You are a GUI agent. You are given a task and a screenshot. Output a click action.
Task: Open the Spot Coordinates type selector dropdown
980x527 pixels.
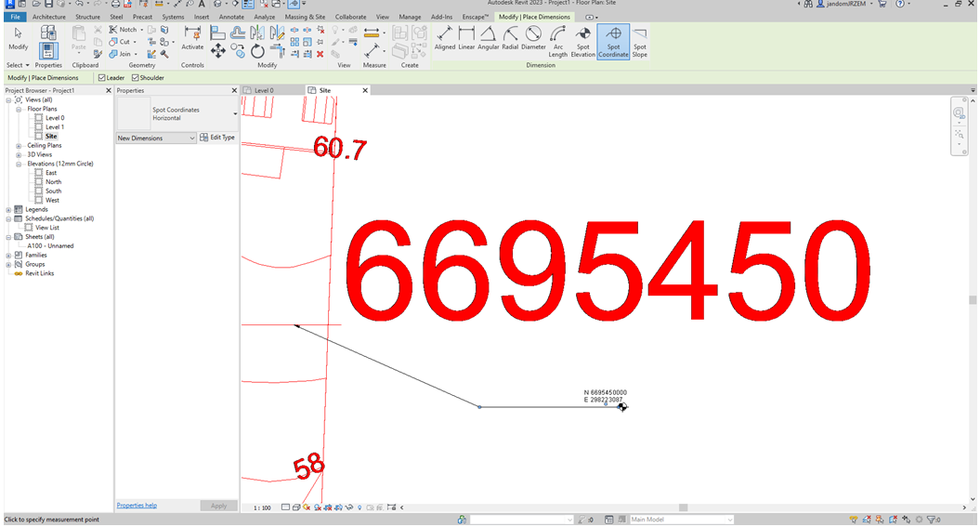(x=235, y=113)
